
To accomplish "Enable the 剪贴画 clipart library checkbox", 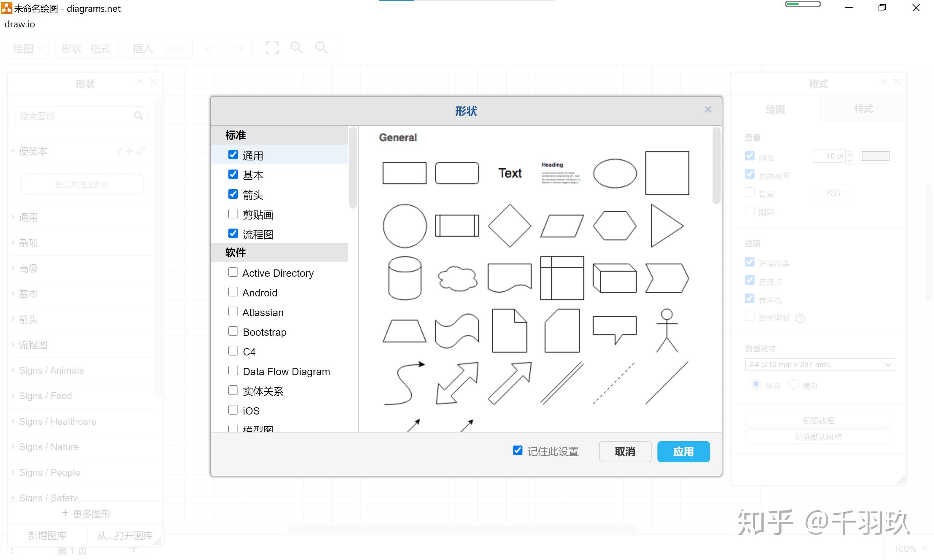I will 233,214.
